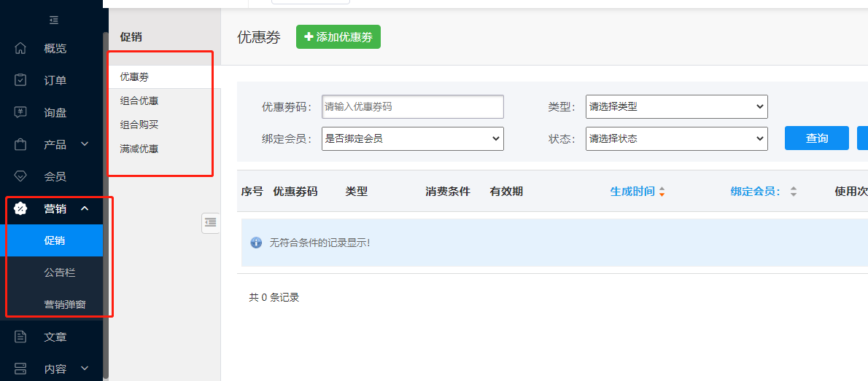Click the Members (会员) diamond icon
Screen dimensions: 868x381
20,176
